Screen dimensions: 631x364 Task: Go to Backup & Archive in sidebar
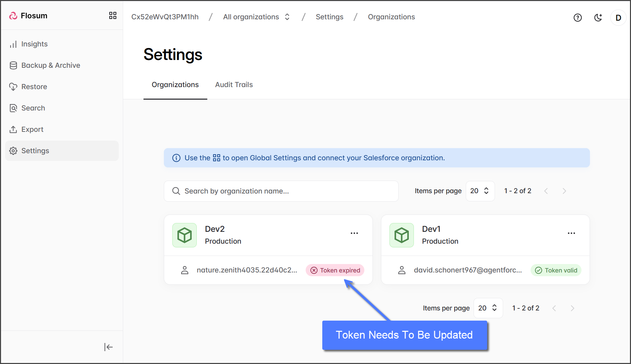tap(51, 65)
